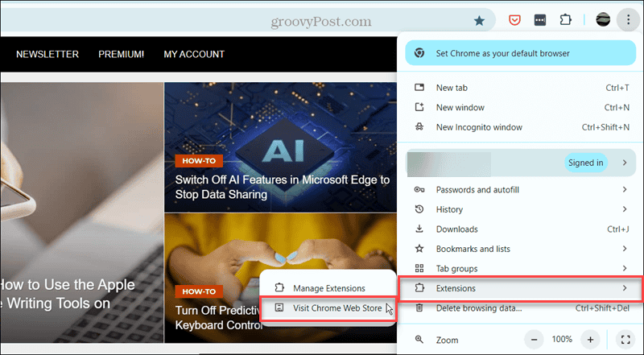
Task: Select Delete browsing data menu entry
Action: tap(521, 308)
